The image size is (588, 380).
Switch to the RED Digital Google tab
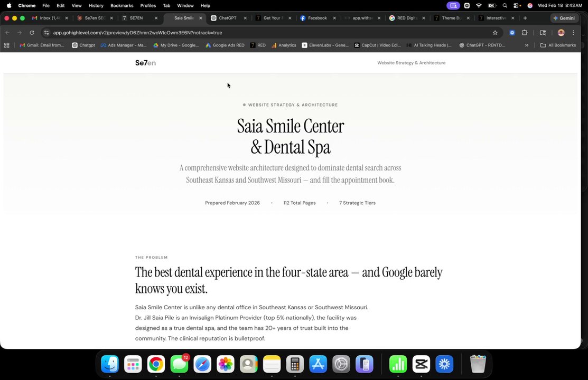pos(407,18)
